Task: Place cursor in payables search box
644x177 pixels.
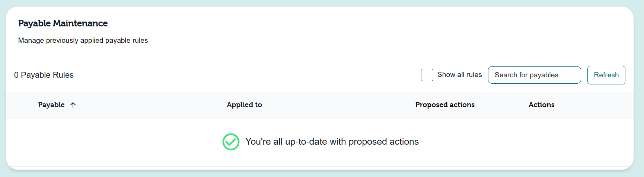Action: pyautogui.click(x=534, y=75)
